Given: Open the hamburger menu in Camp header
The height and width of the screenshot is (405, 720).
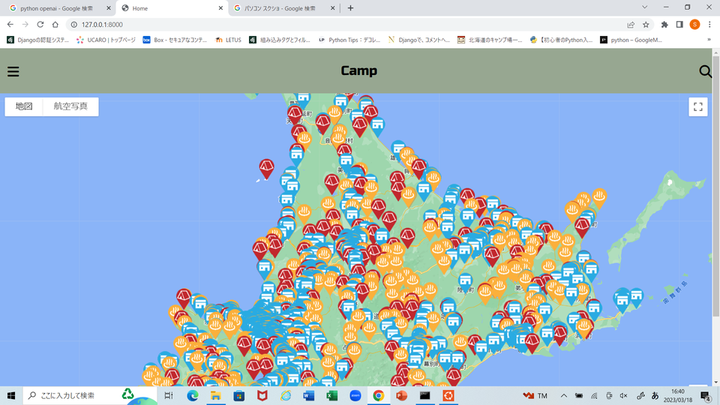Looking at the screenshot, I should coord(13,71).
